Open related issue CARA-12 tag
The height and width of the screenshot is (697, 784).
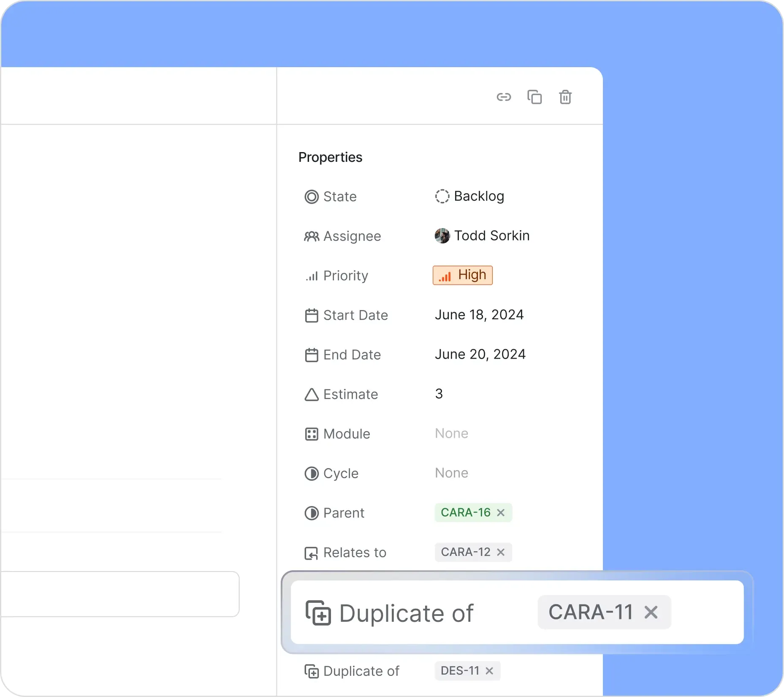[x=465, y=553]
